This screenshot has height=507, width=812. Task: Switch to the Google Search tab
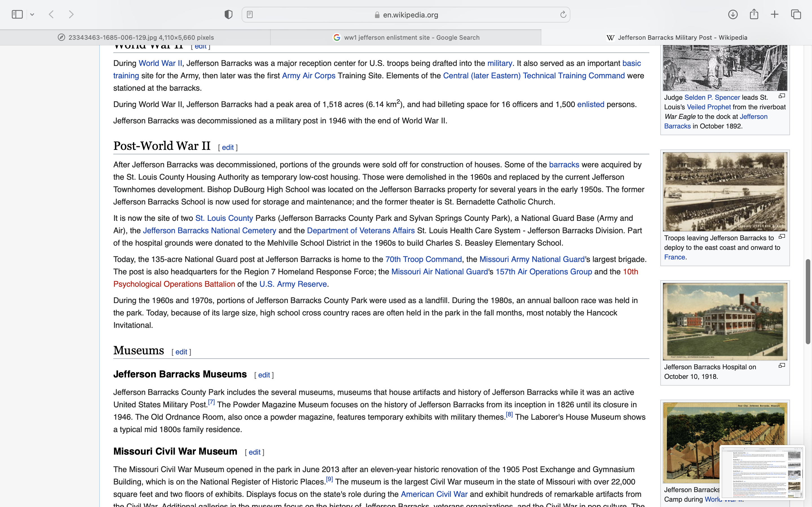(406, 37)
